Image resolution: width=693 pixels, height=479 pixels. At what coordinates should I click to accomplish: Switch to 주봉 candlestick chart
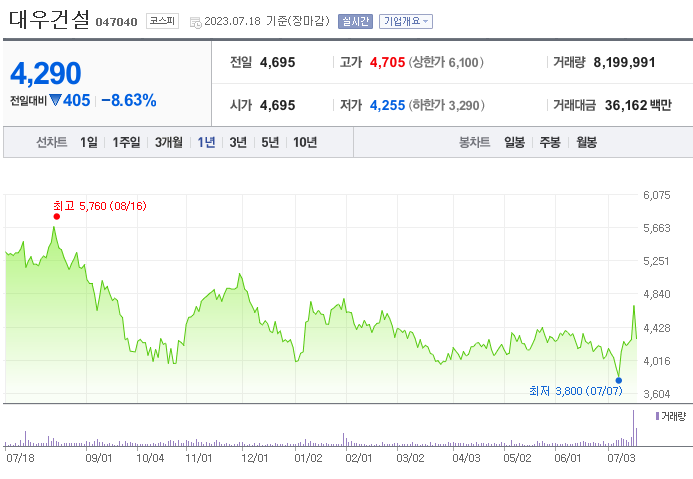coord(550,142)
